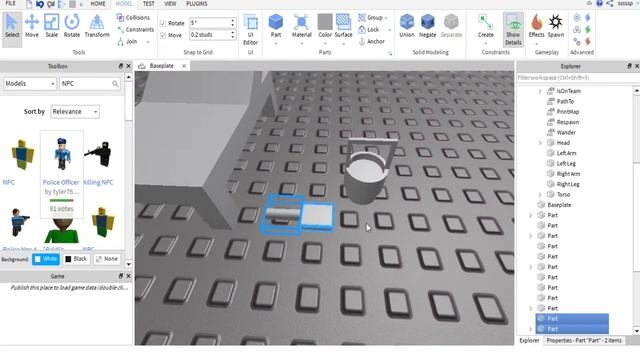
Task: Open the Group dropdown arrow
Action: pos(386,18)
